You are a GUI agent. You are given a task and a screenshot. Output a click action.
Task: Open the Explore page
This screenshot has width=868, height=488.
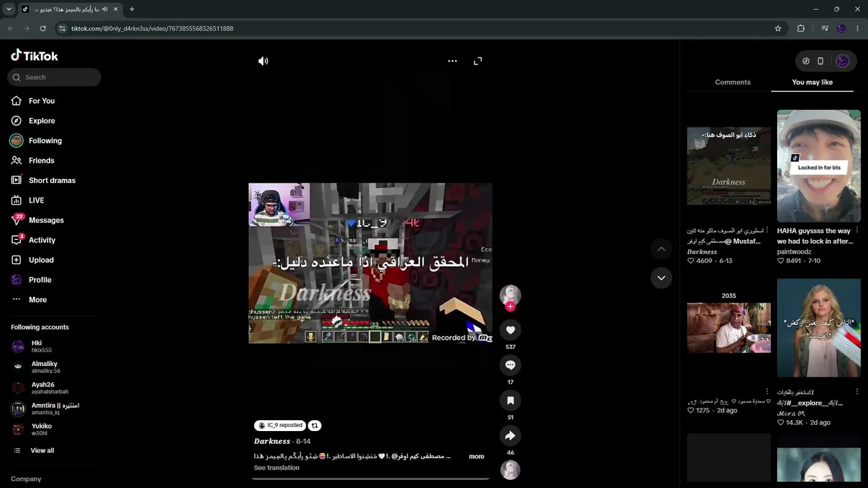point(41,121)
